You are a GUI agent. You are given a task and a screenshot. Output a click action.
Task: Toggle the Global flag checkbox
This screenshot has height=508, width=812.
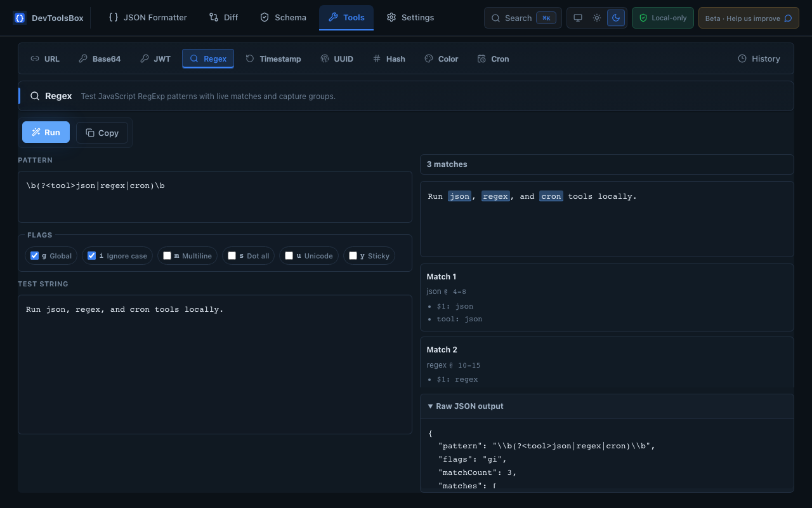click(x=35, y=256)
